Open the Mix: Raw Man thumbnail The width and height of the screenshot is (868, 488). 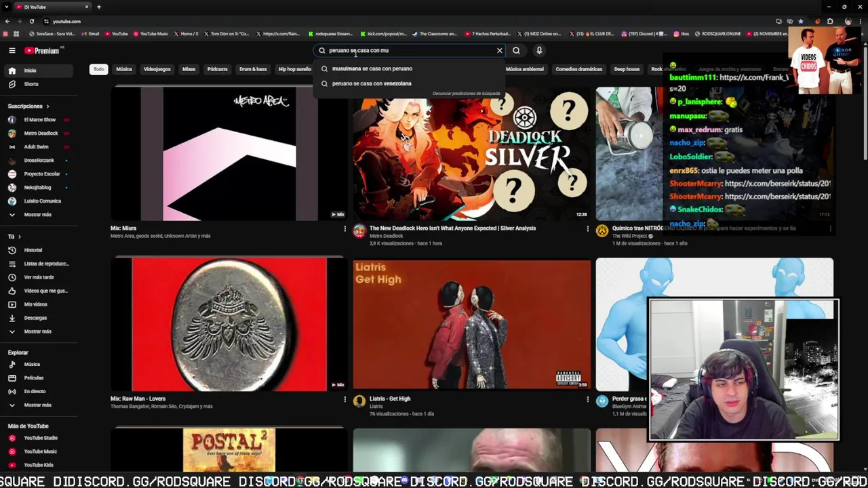pos(229,324)
